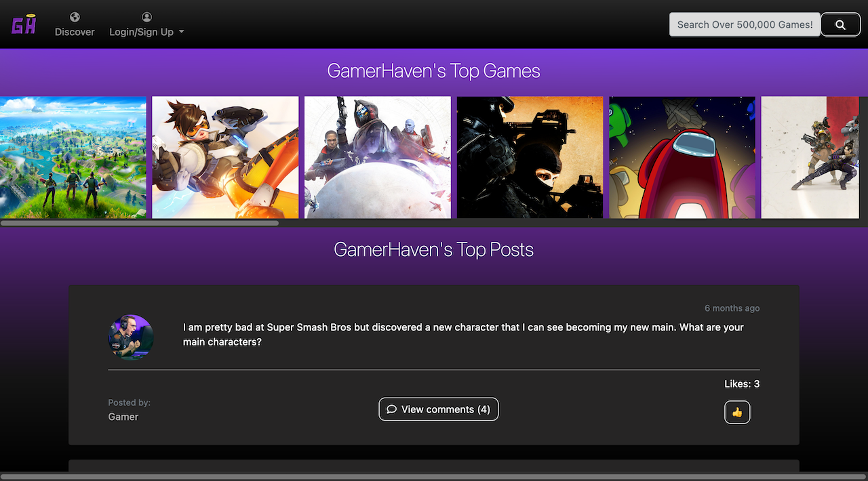868x481 pixels.
Task: Click the globe icon above Discover
Action: 75,17
